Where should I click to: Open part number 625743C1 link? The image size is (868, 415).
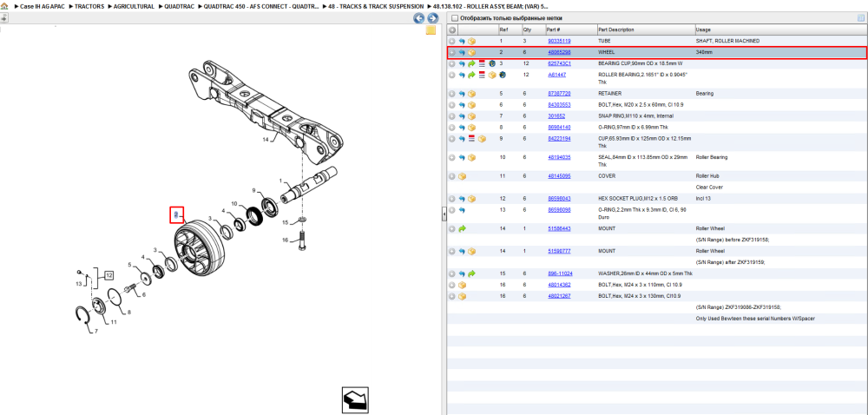point(559,63)
